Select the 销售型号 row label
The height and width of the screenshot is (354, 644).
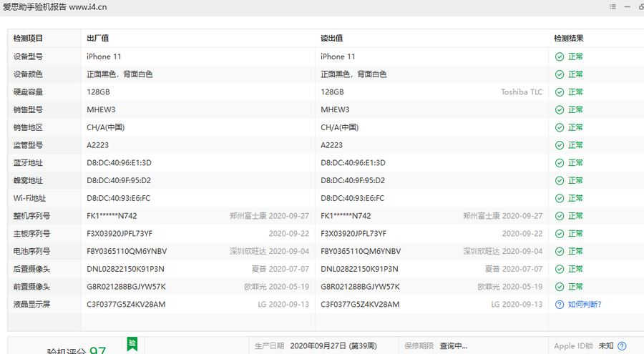click(28, 109)
